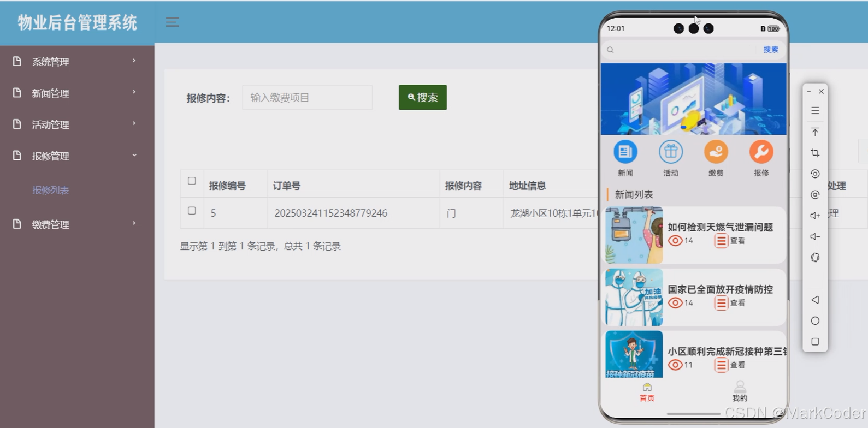This screenshot has height=428, width=868.
Task: Tap 查看 on 国家已全面放开疫情防控
Action: [x=737, y=303]
